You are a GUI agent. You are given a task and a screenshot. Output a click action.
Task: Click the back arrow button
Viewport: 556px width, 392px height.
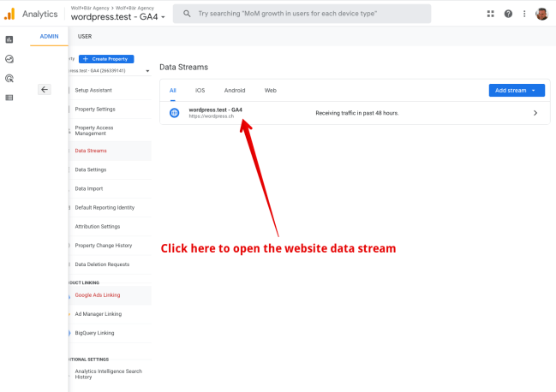pos(45,90)
